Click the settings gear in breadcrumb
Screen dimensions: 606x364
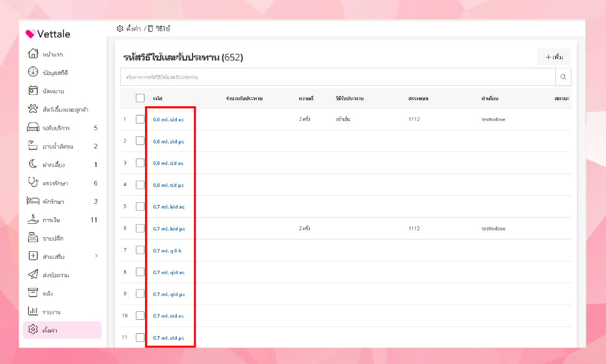coord(120,29)
